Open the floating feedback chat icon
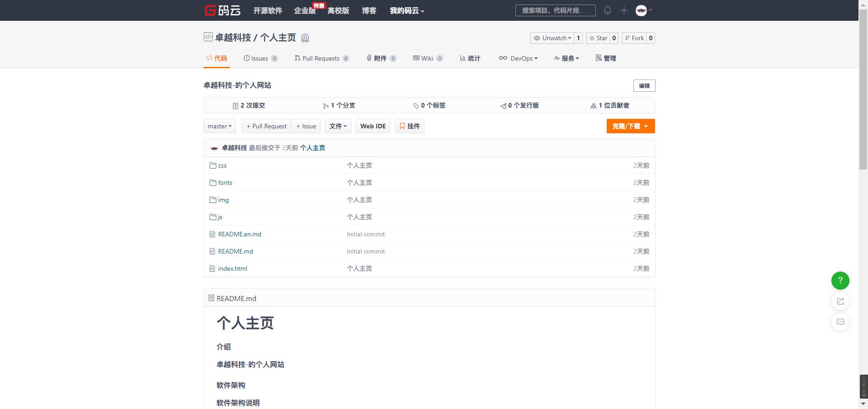The image size is (868, 409). pos(840,322)
